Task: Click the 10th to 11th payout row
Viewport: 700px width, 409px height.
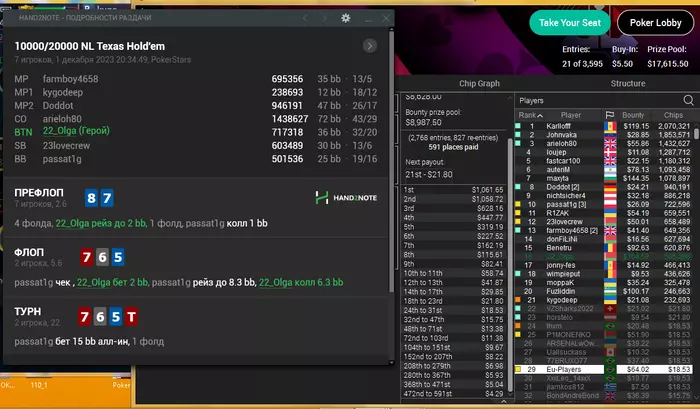Action: pyautogui.click(x=453, y=273)
